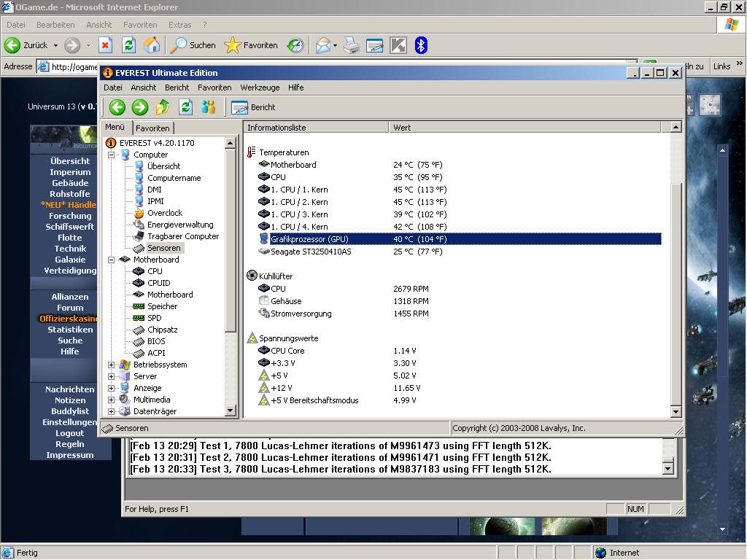Open OGame Nachrichten link
Image resolution: width=747 pixels, height=560 pixels.
tap(70, 389)
